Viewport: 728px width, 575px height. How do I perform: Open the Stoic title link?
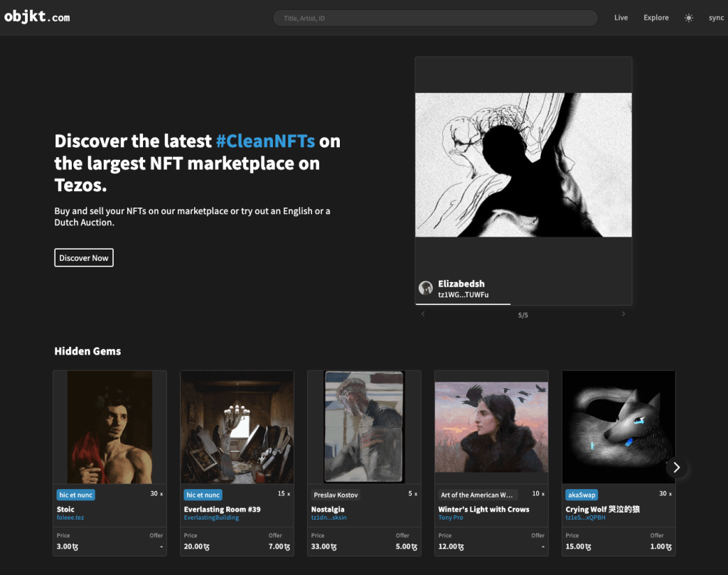click(x=65, y=509)
